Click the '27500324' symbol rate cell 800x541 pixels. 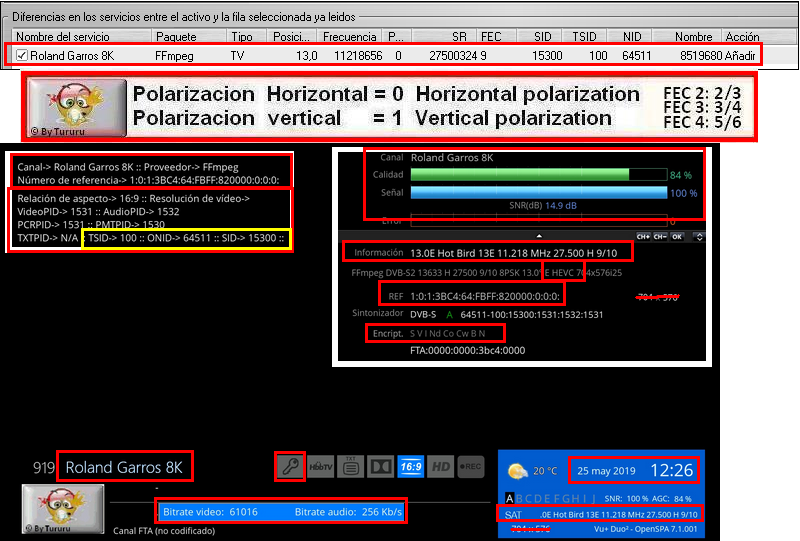coord(453,56)
